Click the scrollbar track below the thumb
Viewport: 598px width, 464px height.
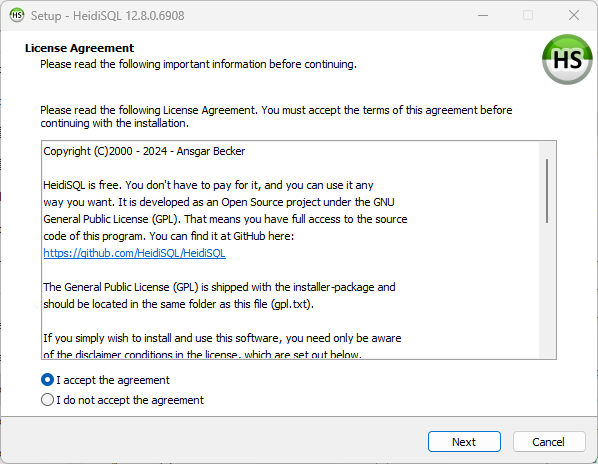547,290
